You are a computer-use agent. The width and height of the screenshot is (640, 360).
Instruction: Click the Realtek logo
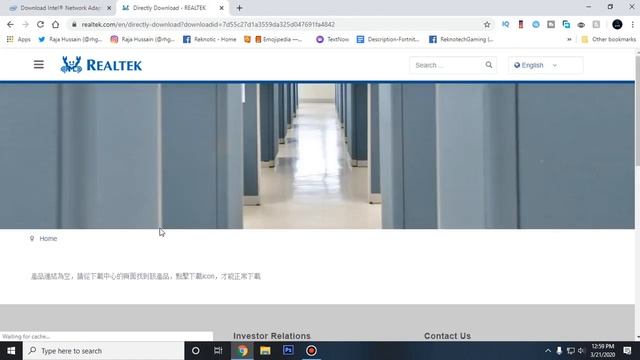[x=101, y=65]
